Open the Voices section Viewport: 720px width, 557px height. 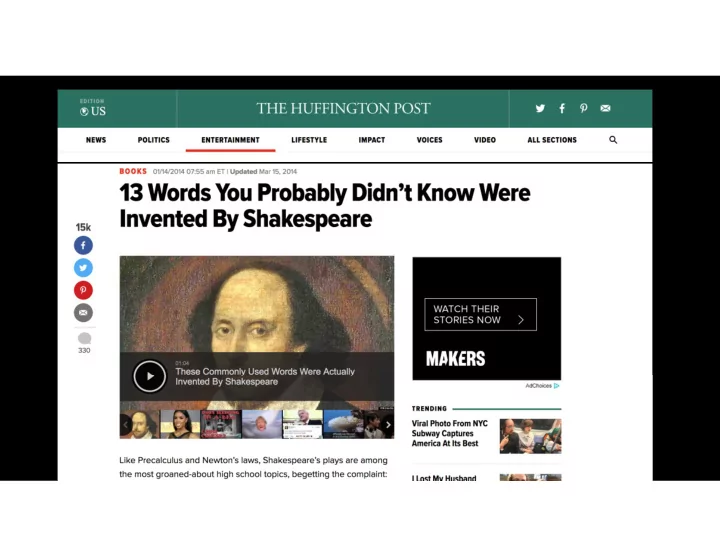pos(429,140)
